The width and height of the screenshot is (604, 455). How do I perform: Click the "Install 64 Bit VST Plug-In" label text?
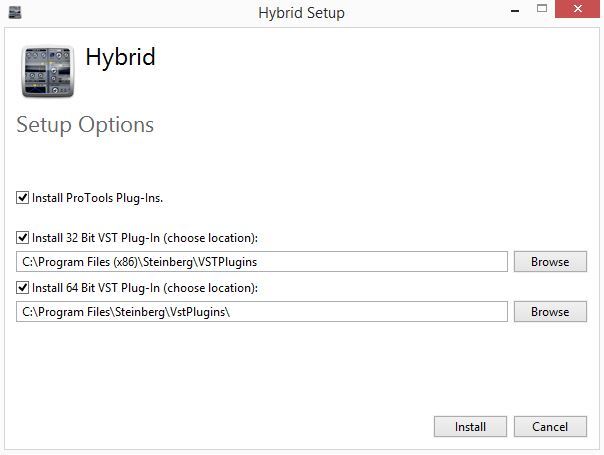(145, 288)
